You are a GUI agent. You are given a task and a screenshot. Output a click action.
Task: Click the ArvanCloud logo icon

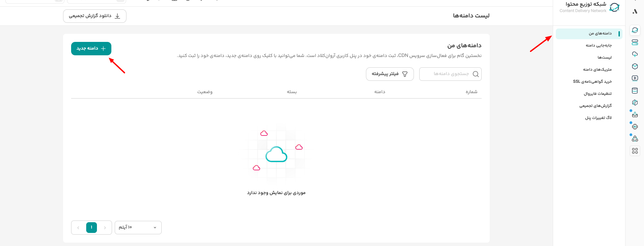635,11
